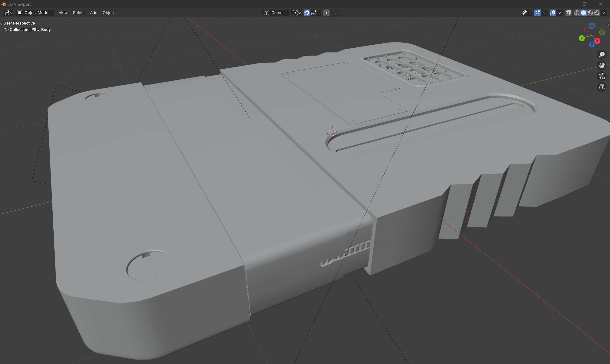Switch to Rendered shading
610x364 pixels.
[597, 13]
